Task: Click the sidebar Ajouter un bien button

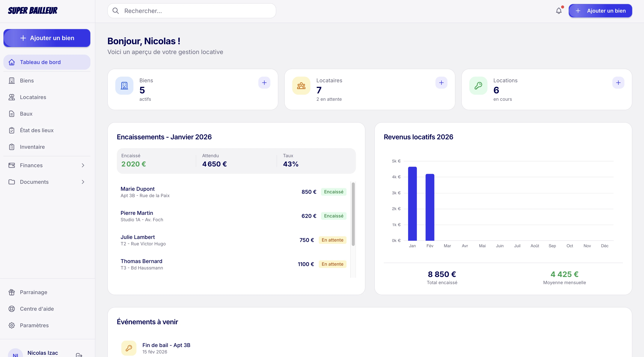Action: point(47,38)
